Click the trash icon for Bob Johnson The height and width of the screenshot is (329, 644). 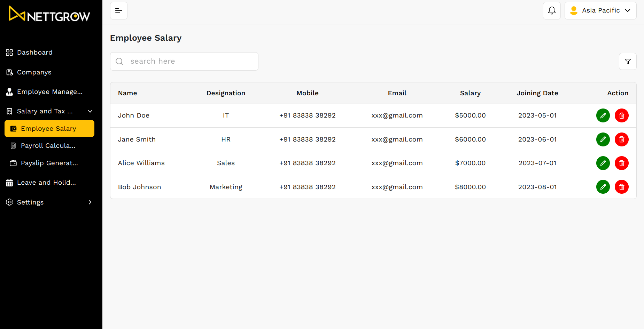(x=621, y=187)
